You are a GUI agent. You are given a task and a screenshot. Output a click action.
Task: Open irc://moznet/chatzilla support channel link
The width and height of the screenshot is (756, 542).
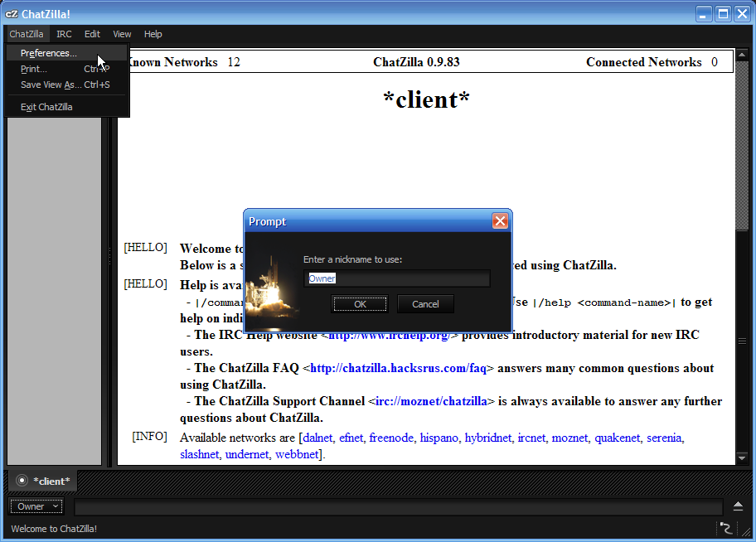tap(432, 402)
